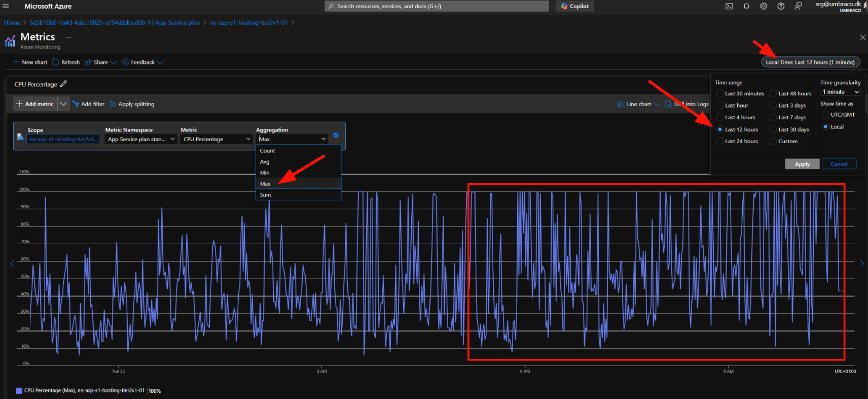Expand the Metric CPU Percentage dropdown
Viewport: 868px width, 399px height.
click(216, 139)
